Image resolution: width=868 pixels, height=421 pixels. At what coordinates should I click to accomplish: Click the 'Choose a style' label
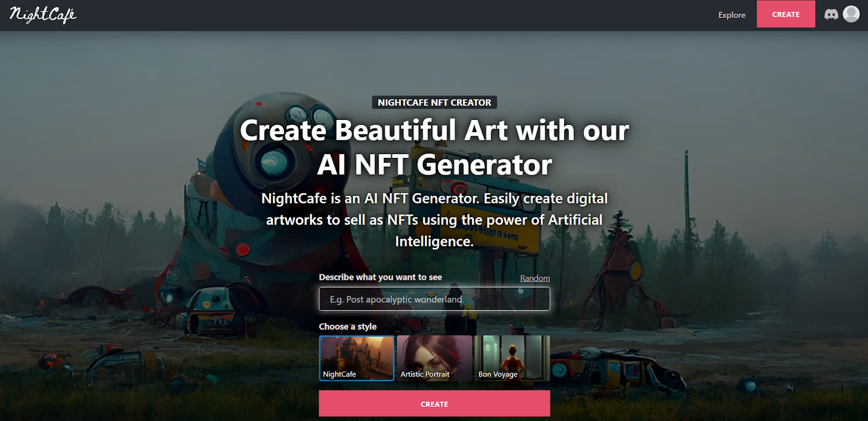point(348,327)
